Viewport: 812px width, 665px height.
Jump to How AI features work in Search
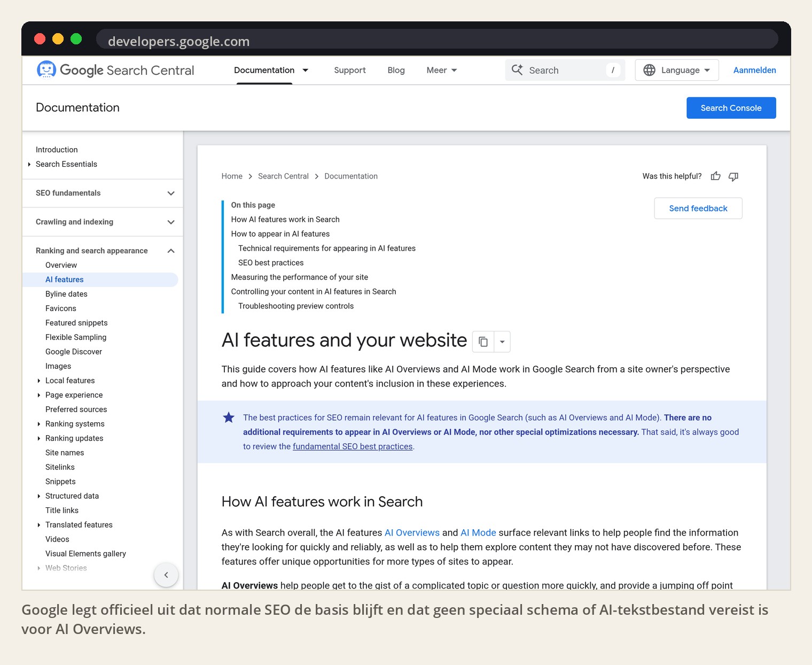point(285,220)
